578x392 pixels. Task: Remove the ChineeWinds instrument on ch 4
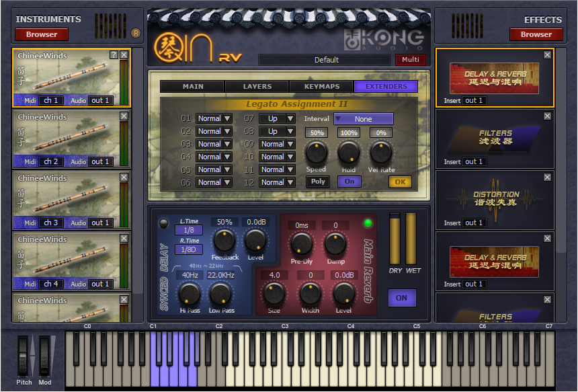pyautogui.click(x=124, y=239)
